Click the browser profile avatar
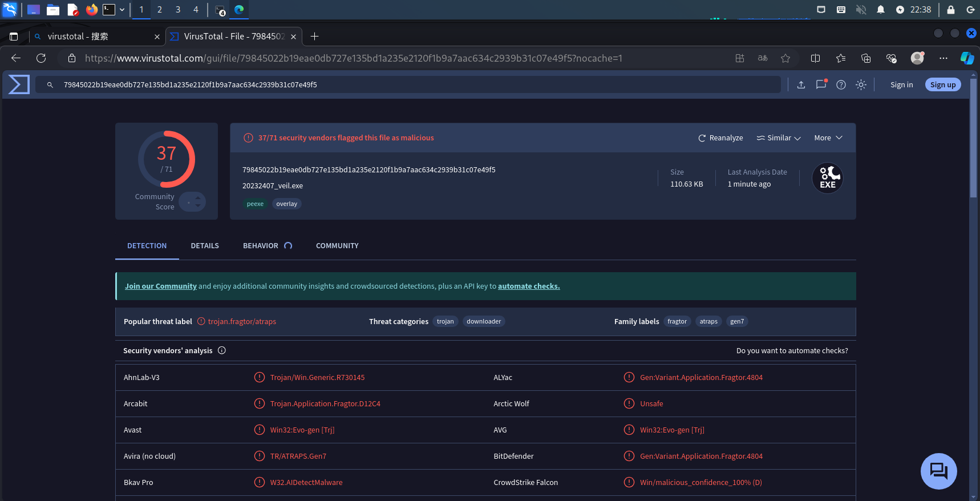 [917, 58]
